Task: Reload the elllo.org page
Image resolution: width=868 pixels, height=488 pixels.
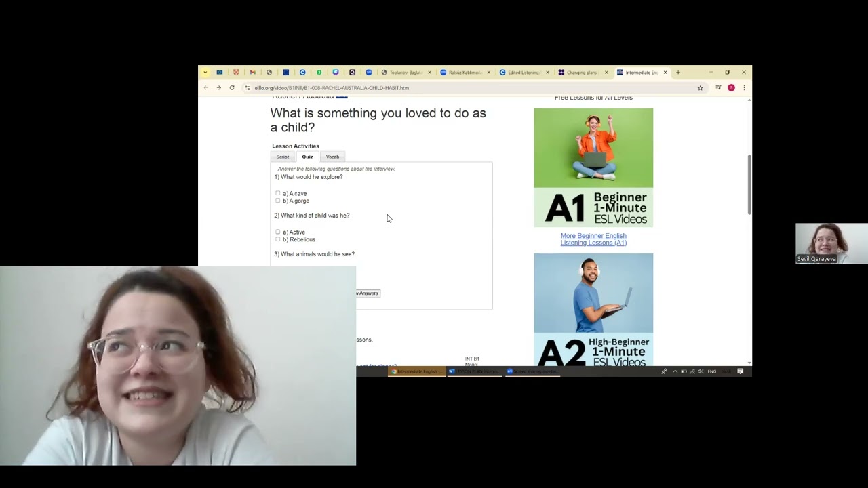Action: 232,88
